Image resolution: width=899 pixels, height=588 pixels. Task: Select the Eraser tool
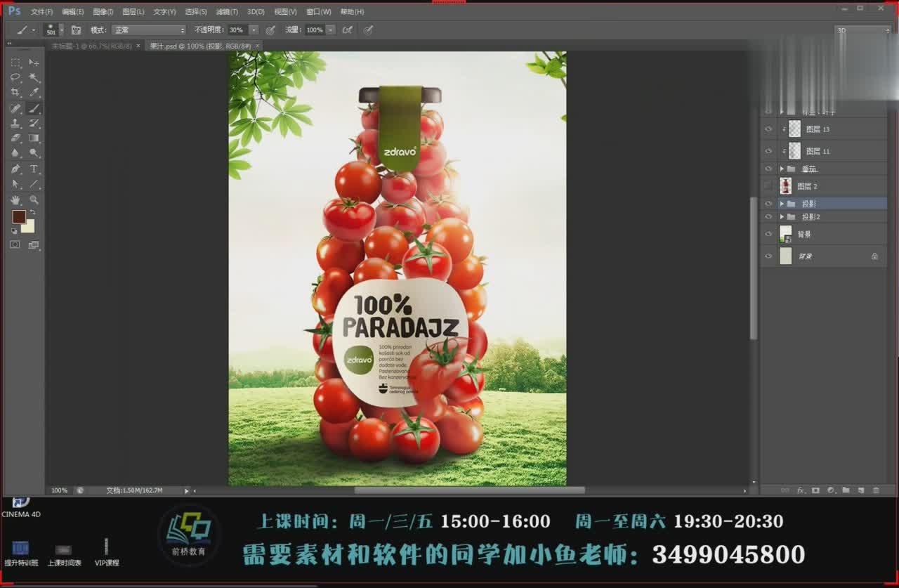tap(15, 138)
